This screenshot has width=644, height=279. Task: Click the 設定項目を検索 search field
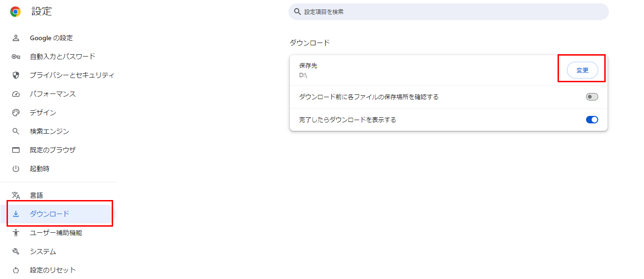tap(449, 12)
